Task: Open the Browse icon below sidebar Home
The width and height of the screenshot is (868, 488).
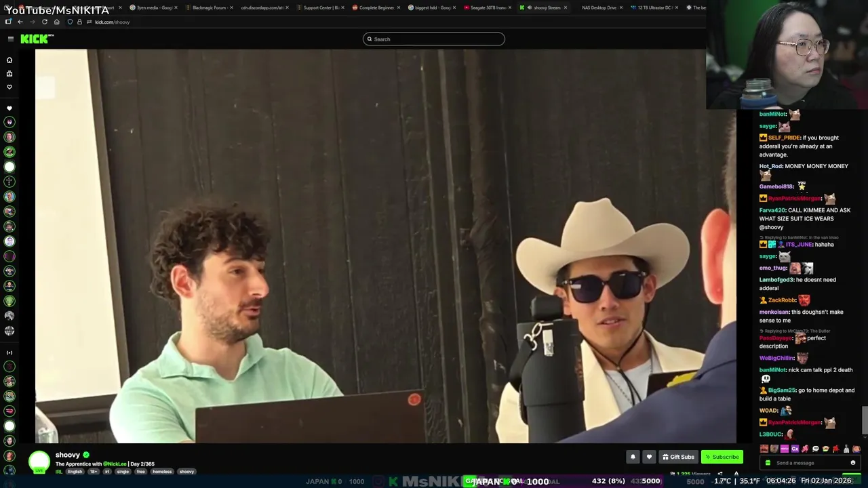Action: click(9, 73)
